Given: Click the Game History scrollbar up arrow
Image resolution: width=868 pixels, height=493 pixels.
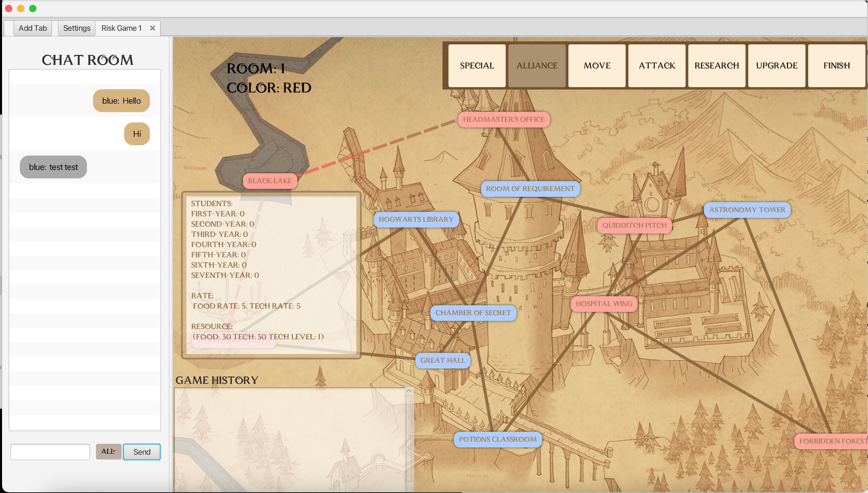Looking at the screenshot, I should [x=409, y=391].
